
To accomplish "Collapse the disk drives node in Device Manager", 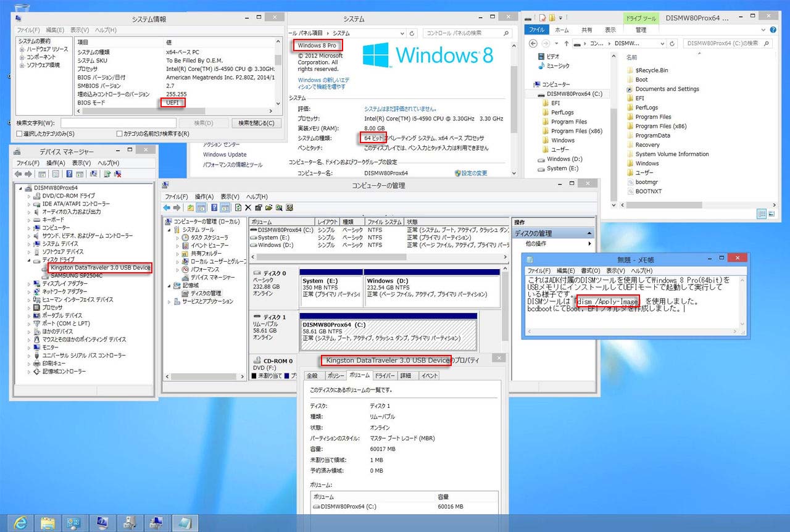I will point(29,260).
